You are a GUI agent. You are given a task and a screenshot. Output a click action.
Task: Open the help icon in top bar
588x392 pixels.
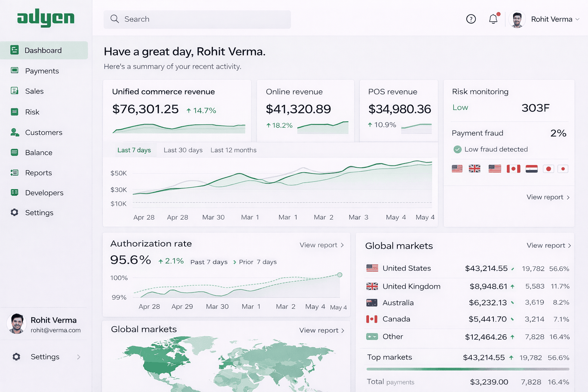[471, 19]
